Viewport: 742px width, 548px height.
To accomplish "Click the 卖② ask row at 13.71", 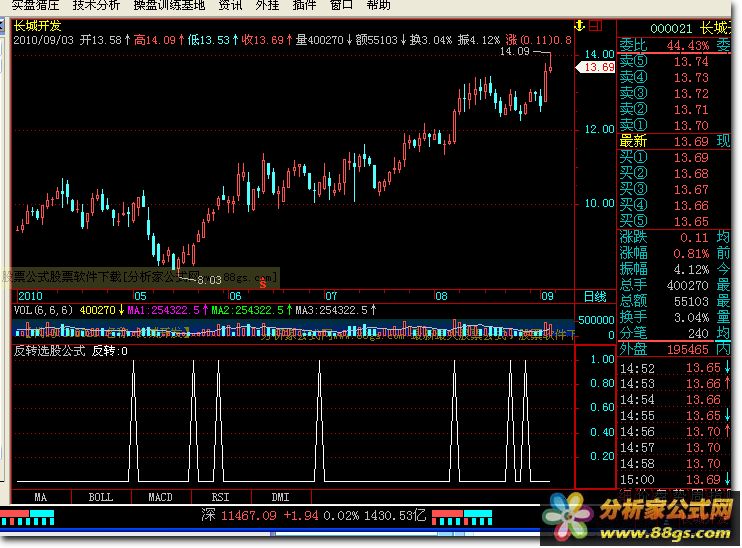I will pyautogui.click(x=674, y=110).
